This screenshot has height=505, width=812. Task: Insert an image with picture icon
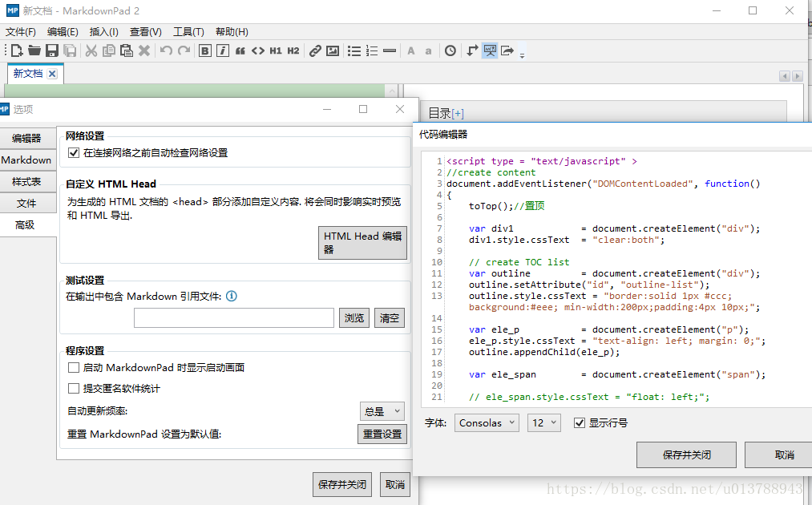coord(333,50)
